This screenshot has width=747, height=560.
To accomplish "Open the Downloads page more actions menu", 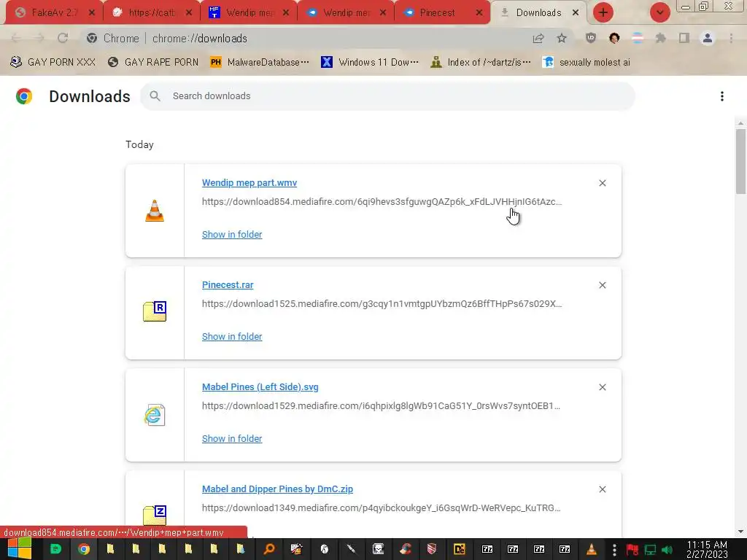I will tap(722, 96).
